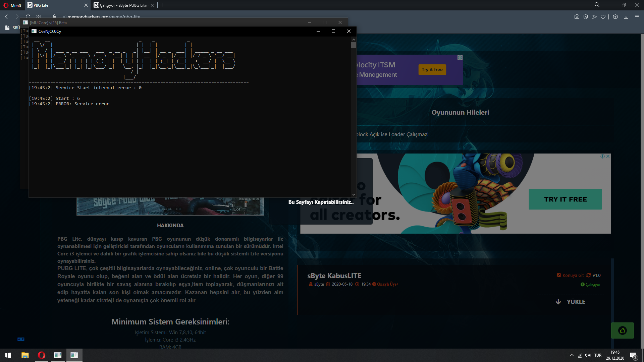The image size is (644, 362).
Task: Click the 'Oyununun Hileleri' heading
Action: [460, 112]
